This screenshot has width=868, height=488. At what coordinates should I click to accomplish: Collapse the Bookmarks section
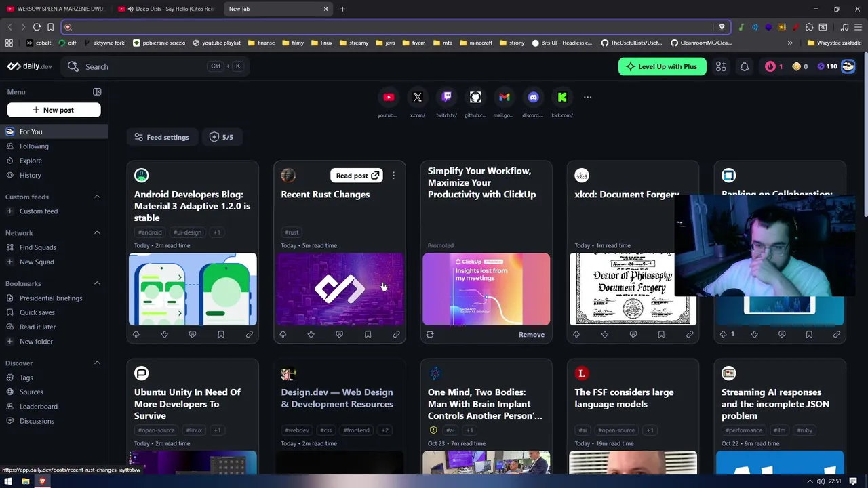coord(97,283)
